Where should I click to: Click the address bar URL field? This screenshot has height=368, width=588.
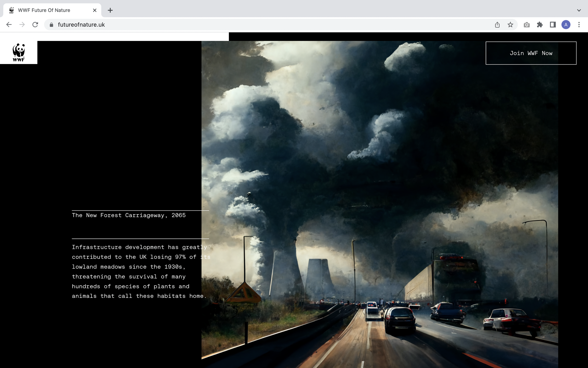coord(267,24)
